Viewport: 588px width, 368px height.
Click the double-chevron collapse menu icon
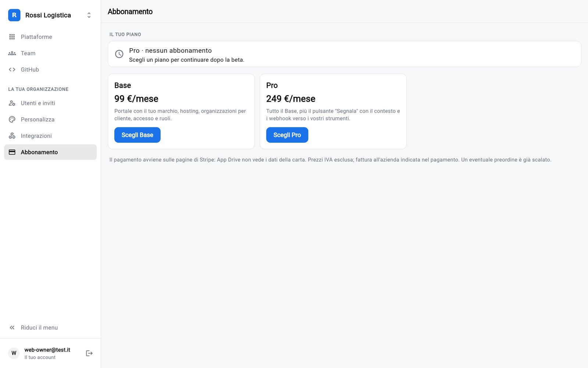point(12,328)
